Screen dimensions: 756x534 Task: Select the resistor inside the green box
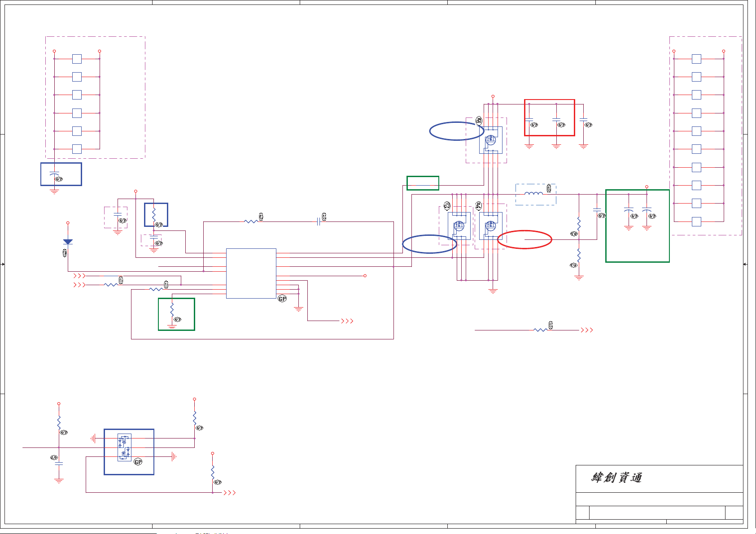(x=172, y=309)
